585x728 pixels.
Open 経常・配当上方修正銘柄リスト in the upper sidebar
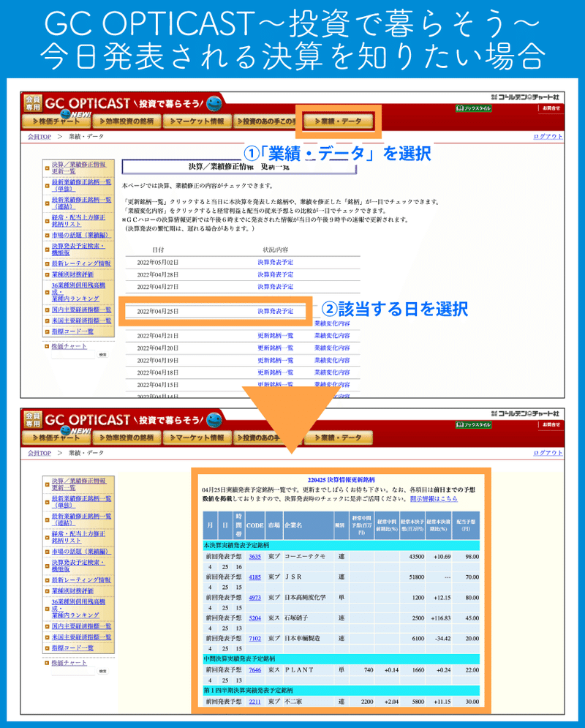[x=78, y=220]
